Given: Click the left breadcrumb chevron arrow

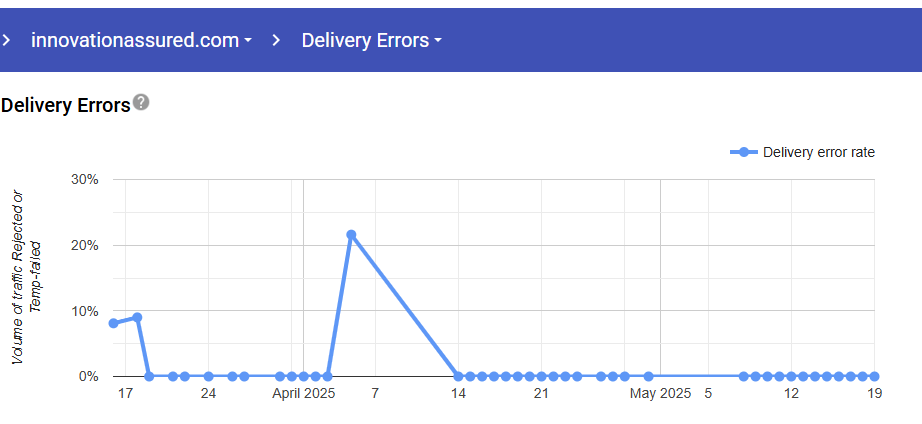Looking at the screenshot, I should tap(6, 41).
